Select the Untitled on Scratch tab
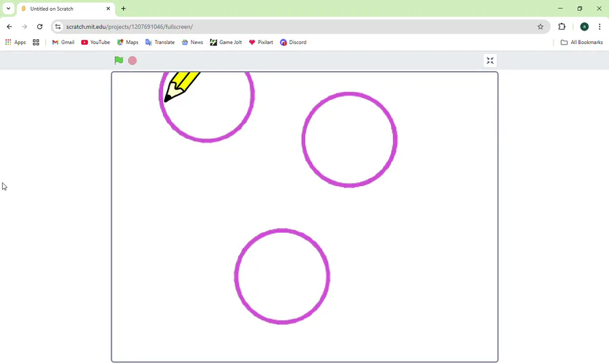Image resolution: width=609 pixels, height=364 pixels. click(65, 9)
